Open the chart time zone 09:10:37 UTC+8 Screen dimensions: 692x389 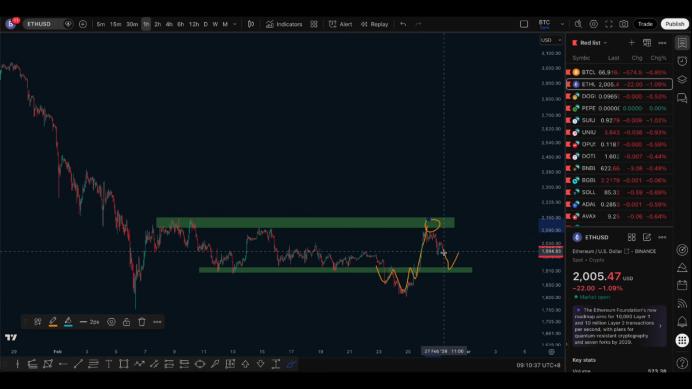click(538, 365)
